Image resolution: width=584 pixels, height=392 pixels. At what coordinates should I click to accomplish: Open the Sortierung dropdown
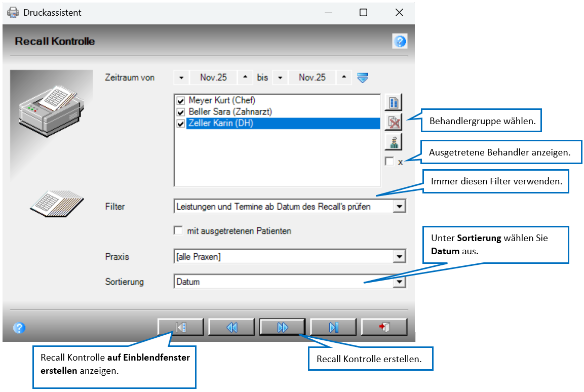399,282
